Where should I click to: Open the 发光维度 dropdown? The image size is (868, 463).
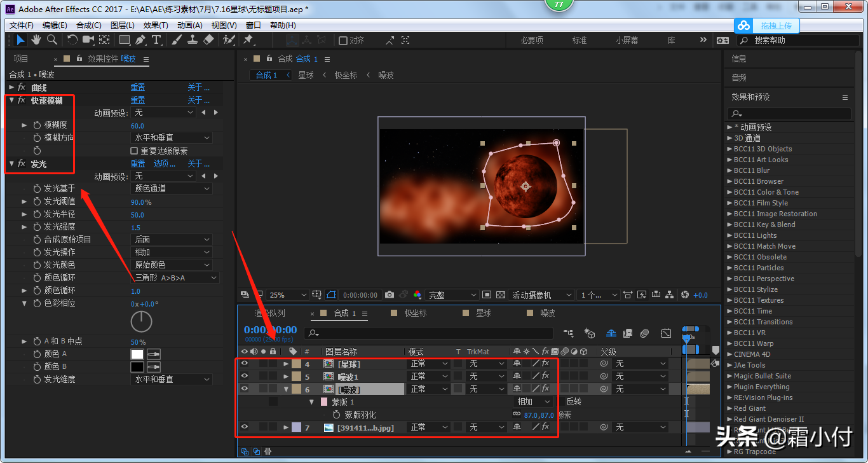[172, 380]
